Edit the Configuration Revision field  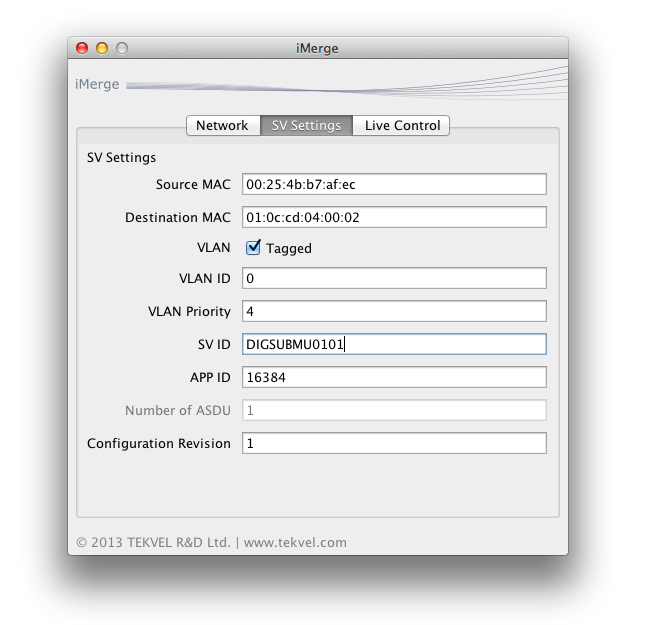(394, 443)
